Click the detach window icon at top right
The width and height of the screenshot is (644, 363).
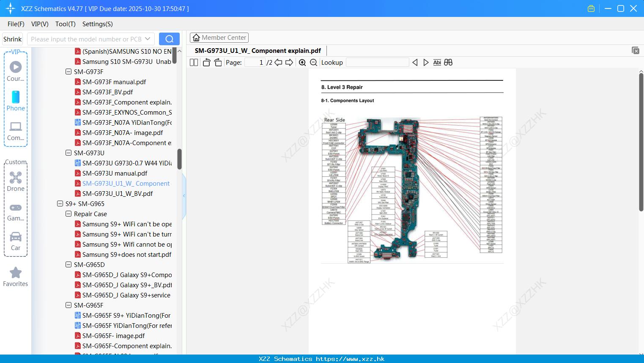pyautogui.click(x=635, y=50)
